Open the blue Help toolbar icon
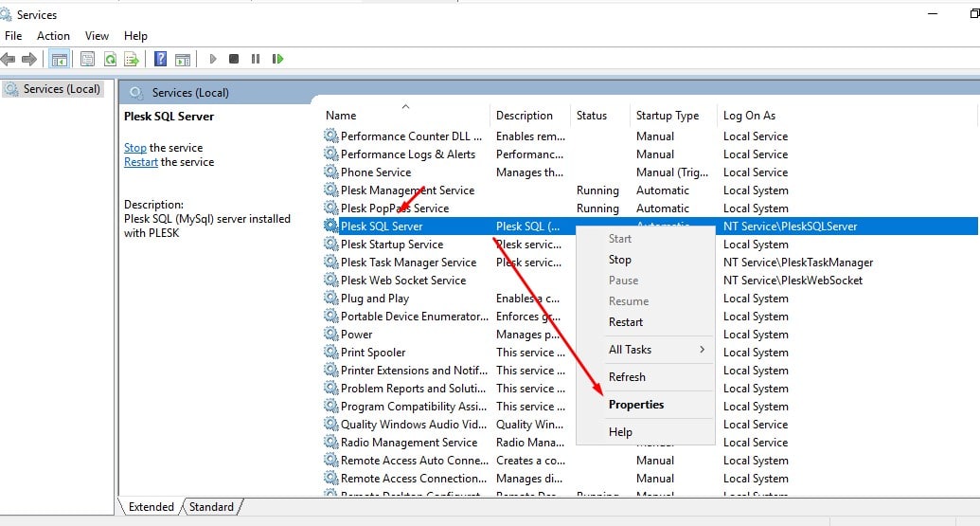 click(x=161, y=59)
